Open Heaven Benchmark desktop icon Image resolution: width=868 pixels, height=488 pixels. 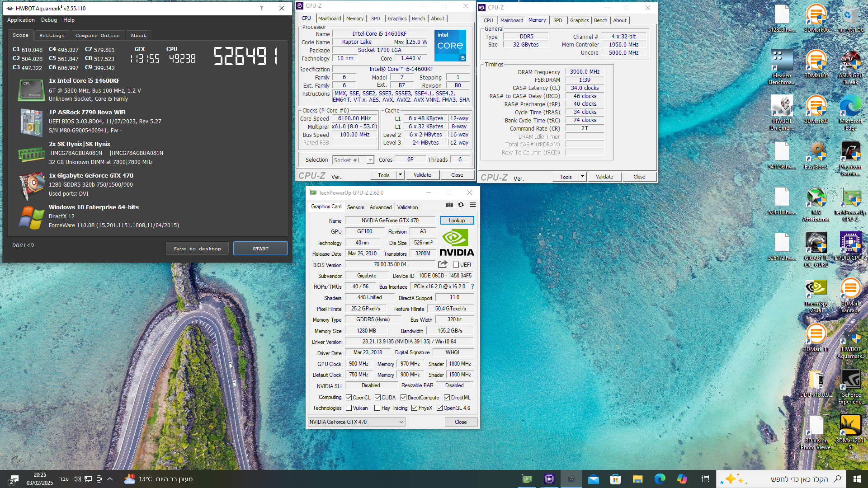pyautogui.click(x=782, y=67)
